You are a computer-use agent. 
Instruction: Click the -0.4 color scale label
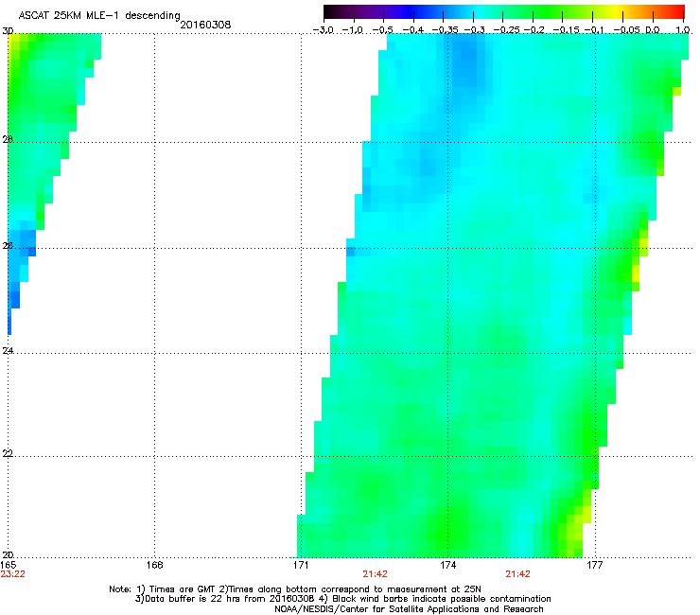(x=413, y=30)
